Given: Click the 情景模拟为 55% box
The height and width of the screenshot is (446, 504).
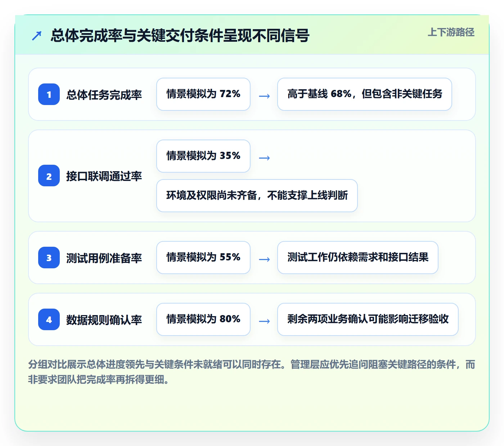Looking at the screenshot, I should tap(203, 258).
